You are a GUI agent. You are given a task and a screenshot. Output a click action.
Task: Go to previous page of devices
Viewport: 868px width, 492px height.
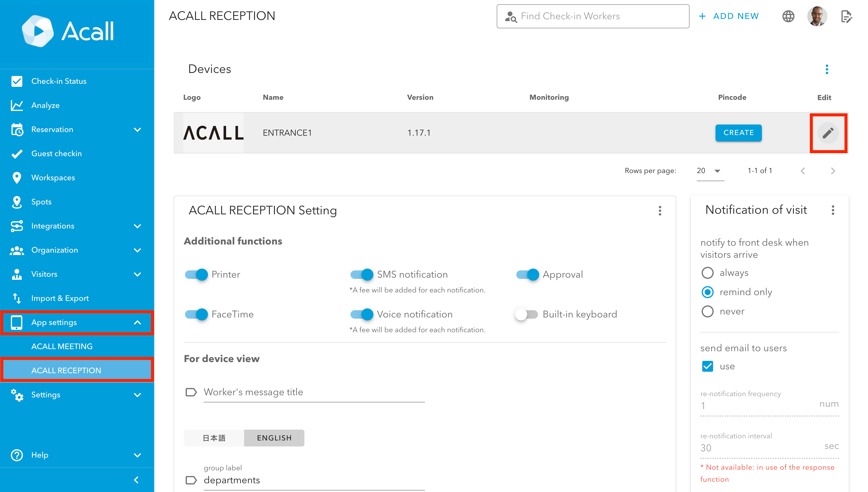coord(803,171)
